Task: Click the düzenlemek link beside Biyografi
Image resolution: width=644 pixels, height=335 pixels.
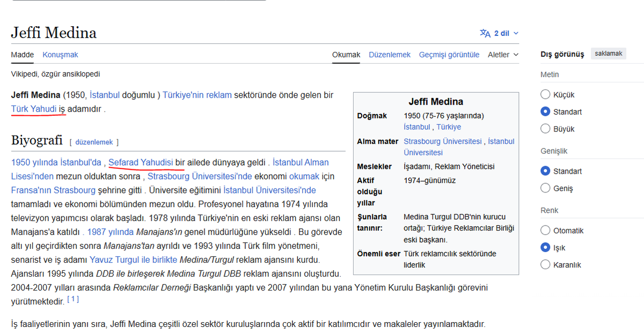Action: (94, 143)
